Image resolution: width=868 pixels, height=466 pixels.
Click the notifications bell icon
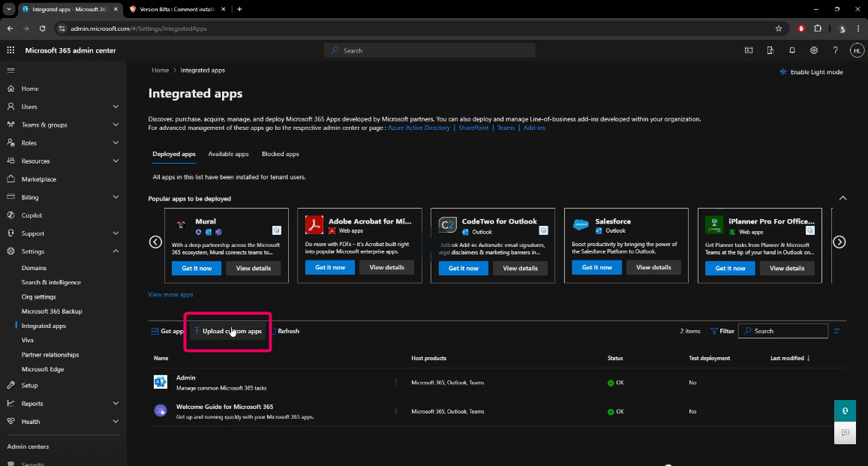(x=792, y=50)
